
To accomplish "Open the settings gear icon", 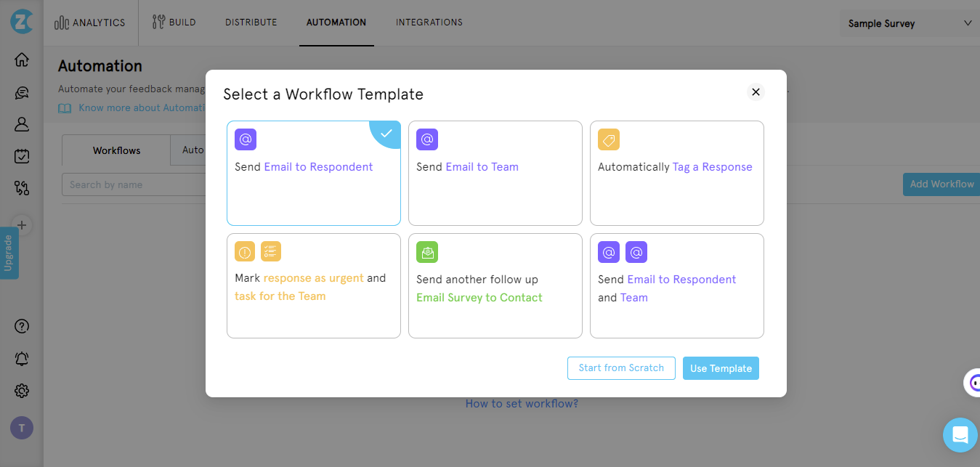I will click(22, 391).
